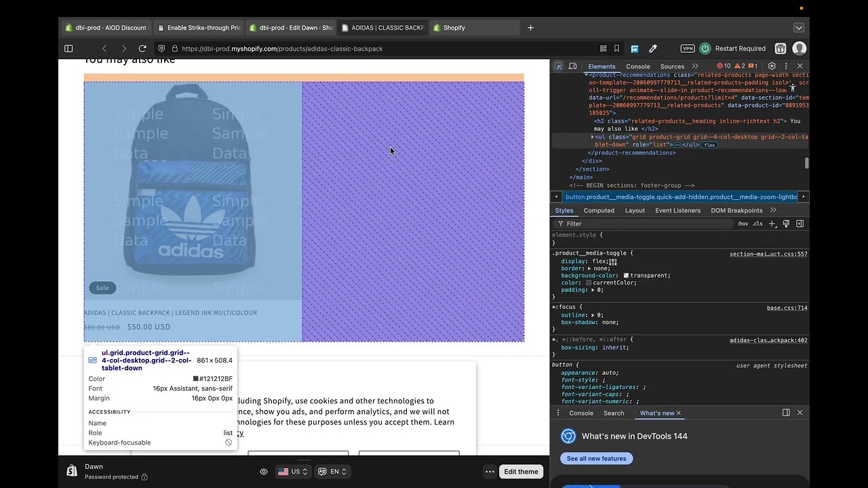Toggle the DevTools inspect element picker

(558, 66)
